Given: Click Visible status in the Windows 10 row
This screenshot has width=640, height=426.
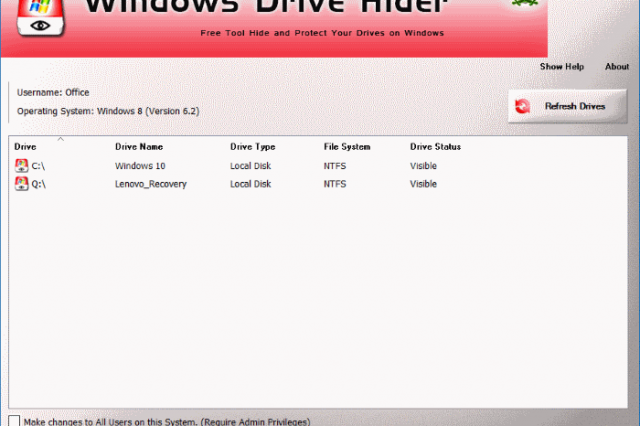Looking at the screenshot, I should [423, 166].
